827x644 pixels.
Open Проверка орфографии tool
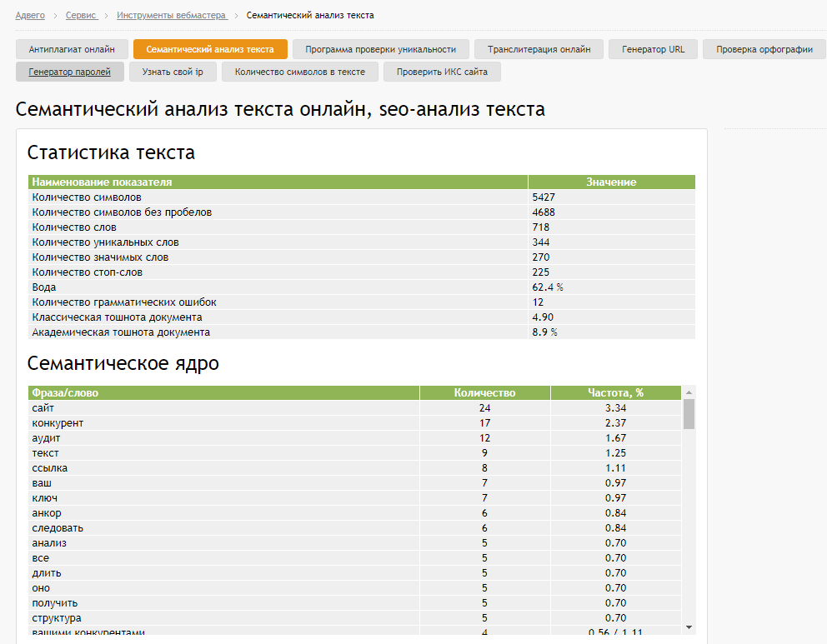click(764, 49)
